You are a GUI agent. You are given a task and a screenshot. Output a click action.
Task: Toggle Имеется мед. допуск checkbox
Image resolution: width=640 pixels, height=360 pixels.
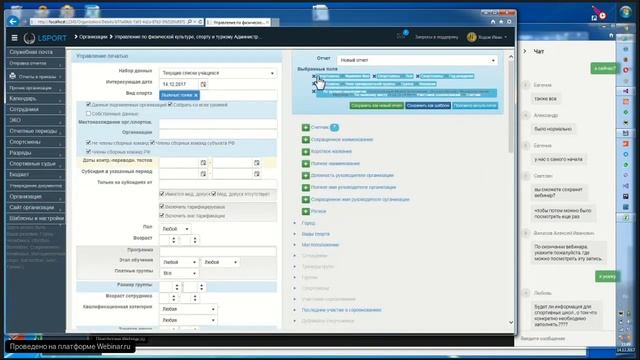point(162,194)
